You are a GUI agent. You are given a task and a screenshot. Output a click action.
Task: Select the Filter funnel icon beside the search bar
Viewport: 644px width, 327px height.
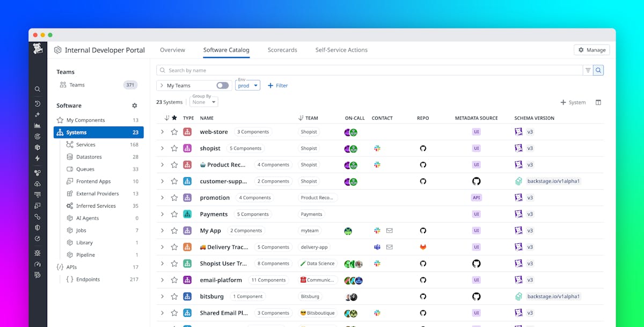pos(588,70)
